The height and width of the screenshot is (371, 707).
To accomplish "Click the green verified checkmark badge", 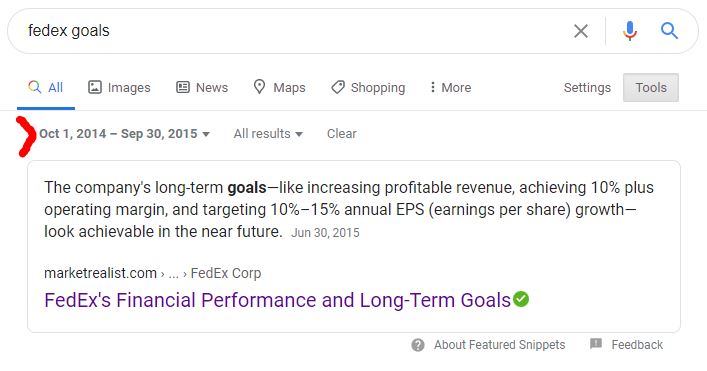I will [521, 299].
